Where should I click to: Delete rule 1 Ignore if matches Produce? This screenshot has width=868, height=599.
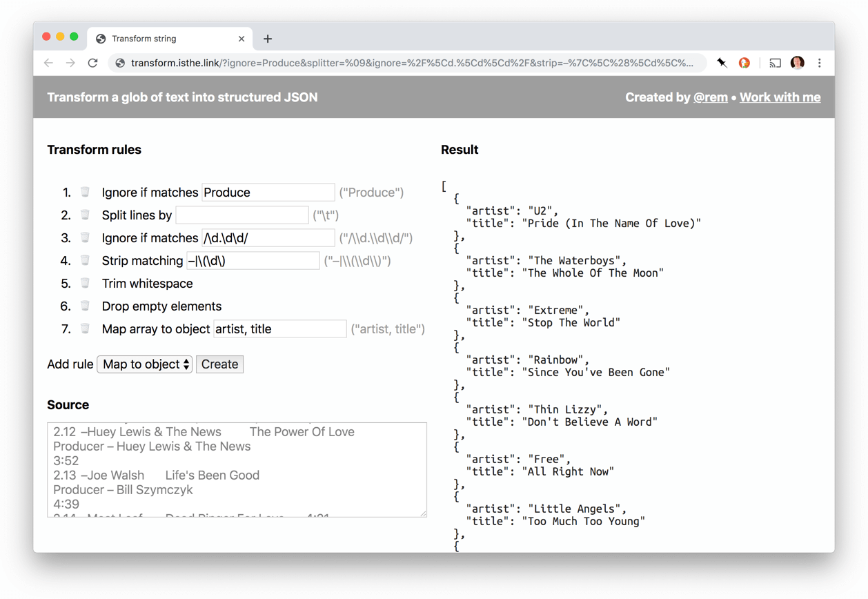coord(85,192)
